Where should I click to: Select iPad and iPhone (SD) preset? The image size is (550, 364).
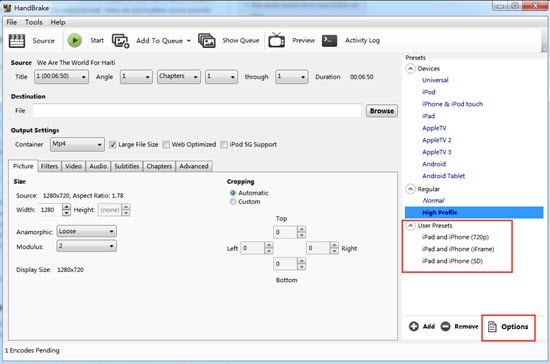(x=452, y=261)
